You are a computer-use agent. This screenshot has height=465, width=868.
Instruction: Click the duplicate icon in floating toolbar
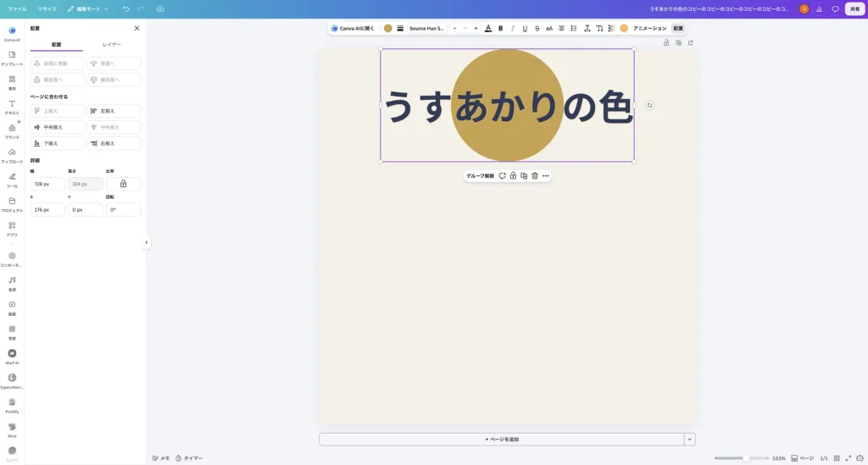click(x=524, y=176)
